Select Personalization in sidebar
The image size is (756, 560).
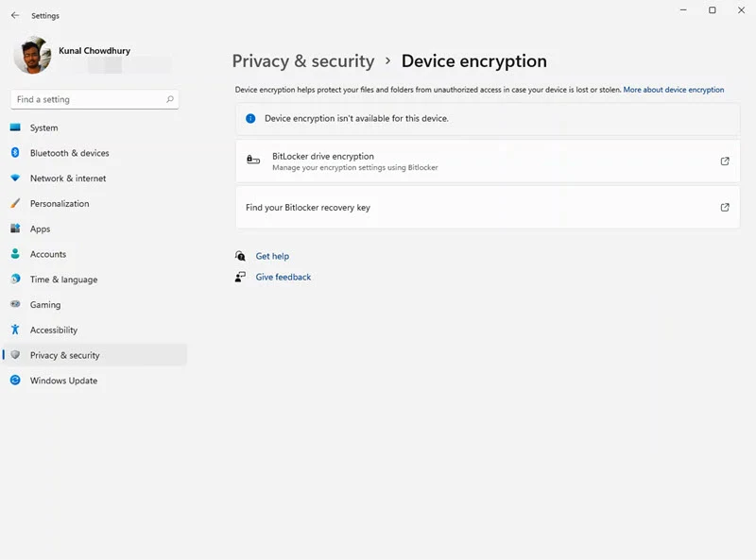coord(60,203)
